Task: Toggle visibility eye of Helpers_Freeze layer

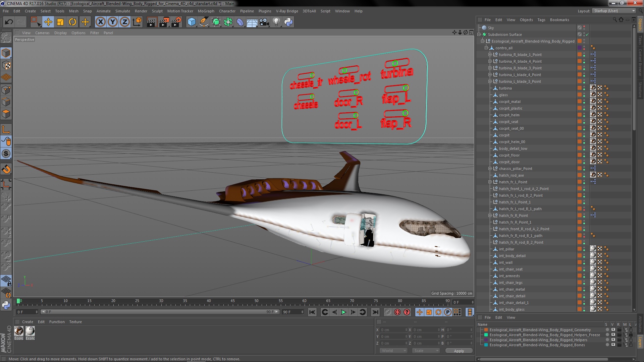Action: 613,335
